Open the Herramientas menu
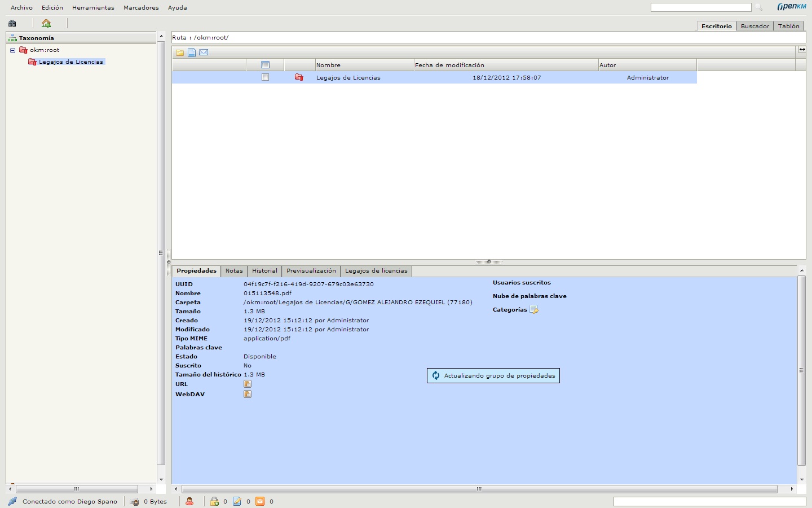Screen dimensions: 812x508 tap(93, 7)
